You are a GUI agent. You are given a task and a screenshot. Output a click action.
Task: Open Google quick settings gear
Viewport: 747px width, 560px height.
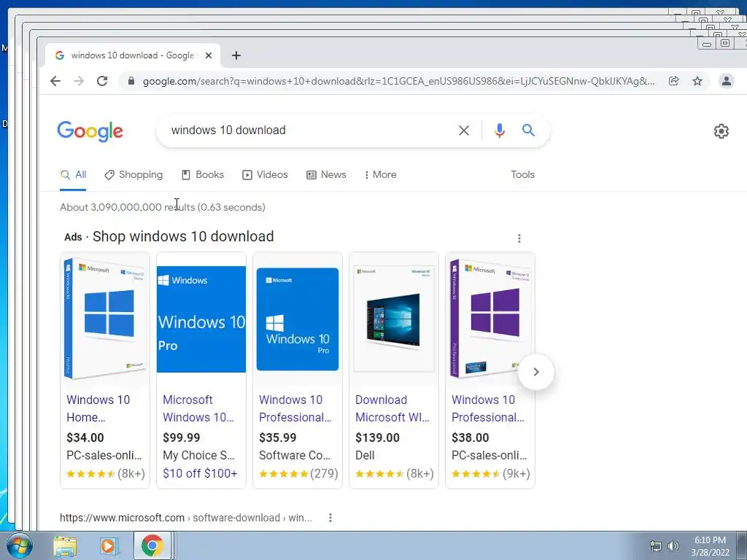[721, 131]
